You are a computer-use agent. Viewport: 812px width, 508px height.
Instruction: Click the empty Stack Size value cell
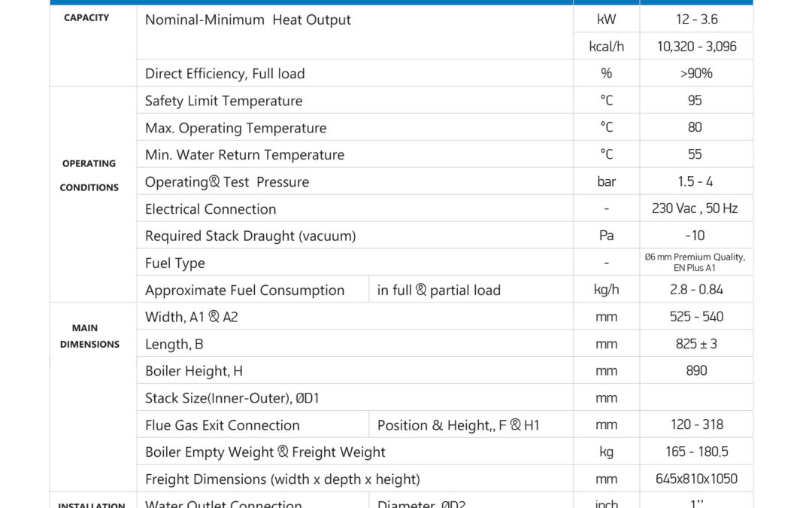click(695, 398)
